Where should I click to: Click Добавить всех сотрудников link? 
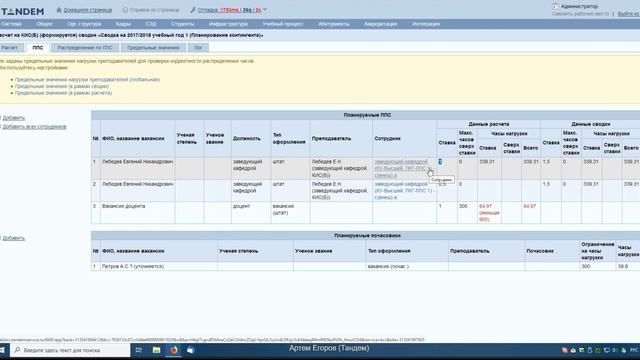pyautogui.click(x=34, y=127)
